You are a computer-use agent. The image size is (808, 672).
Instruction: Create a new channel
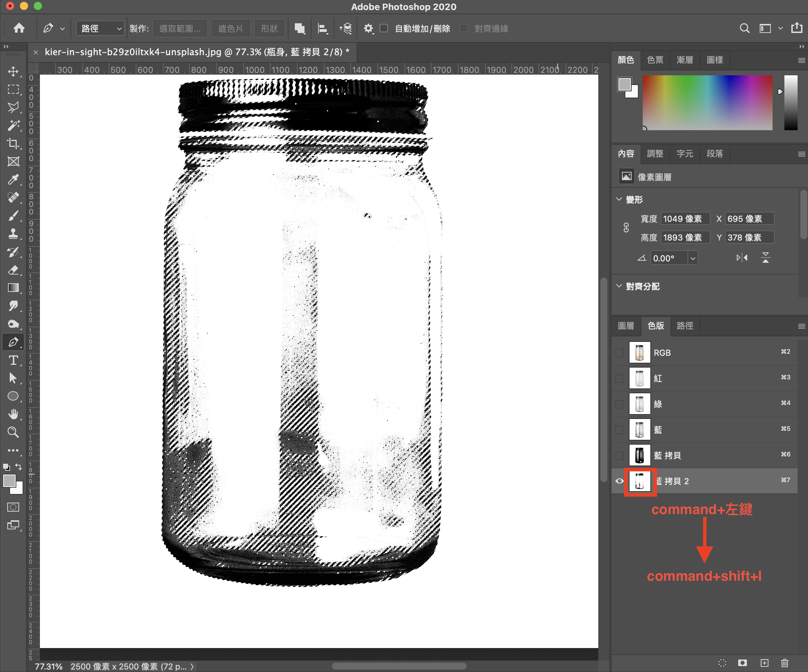[764, 663]
